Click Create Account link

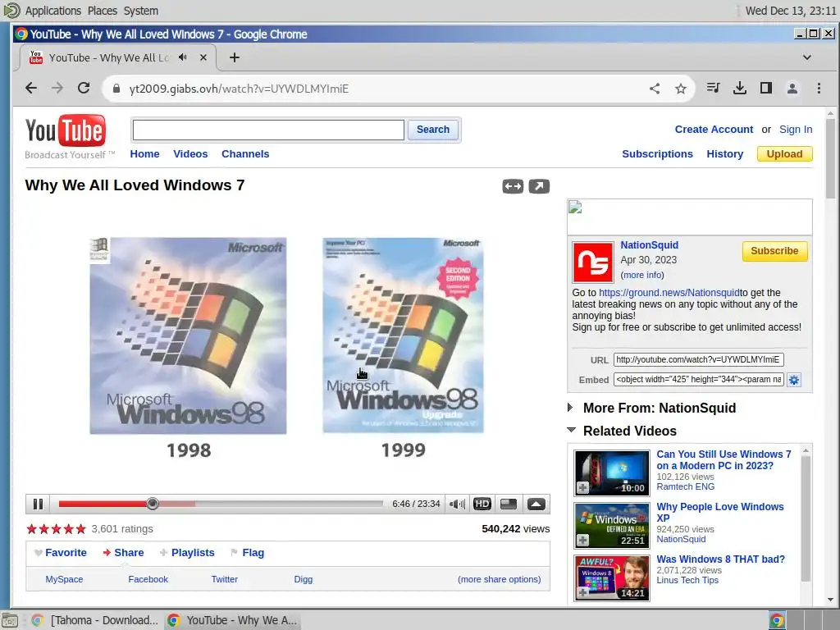tap(714, 129)
